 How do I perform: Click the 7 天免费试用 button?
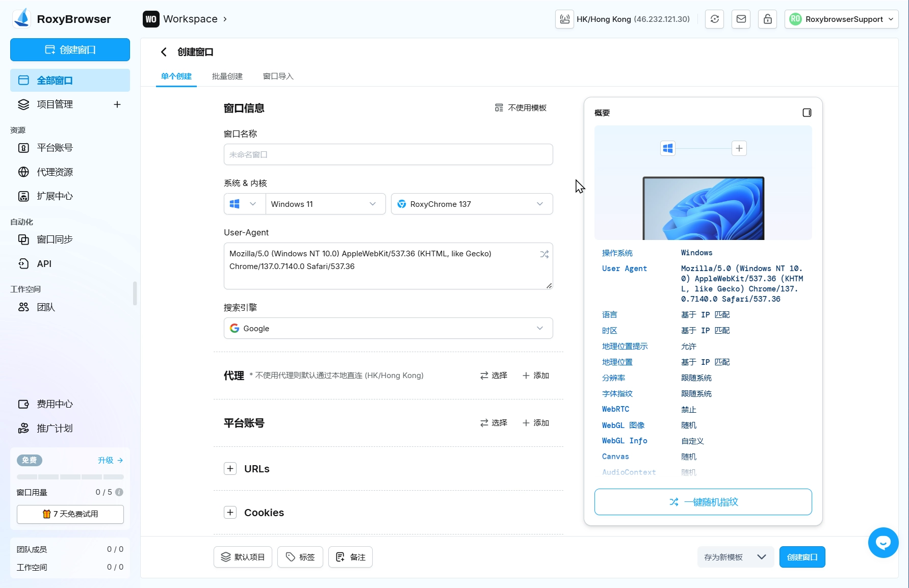70,514
